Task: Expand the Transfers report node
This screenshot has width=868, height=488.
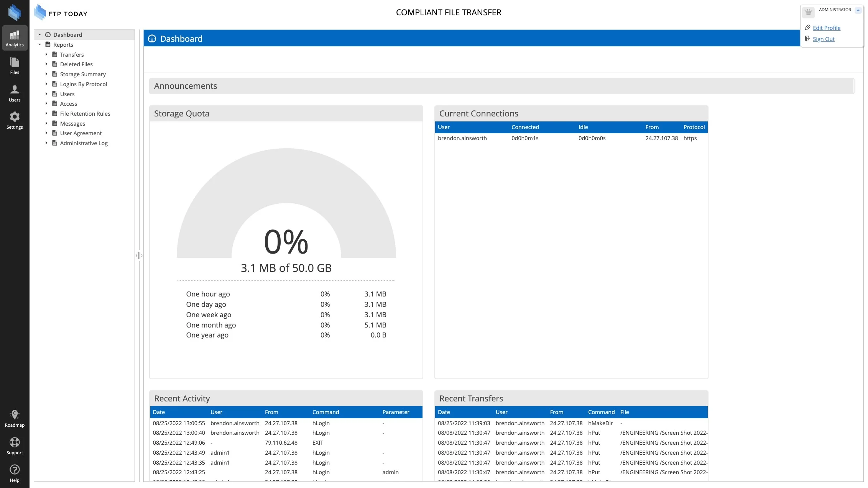Action: 46,54
